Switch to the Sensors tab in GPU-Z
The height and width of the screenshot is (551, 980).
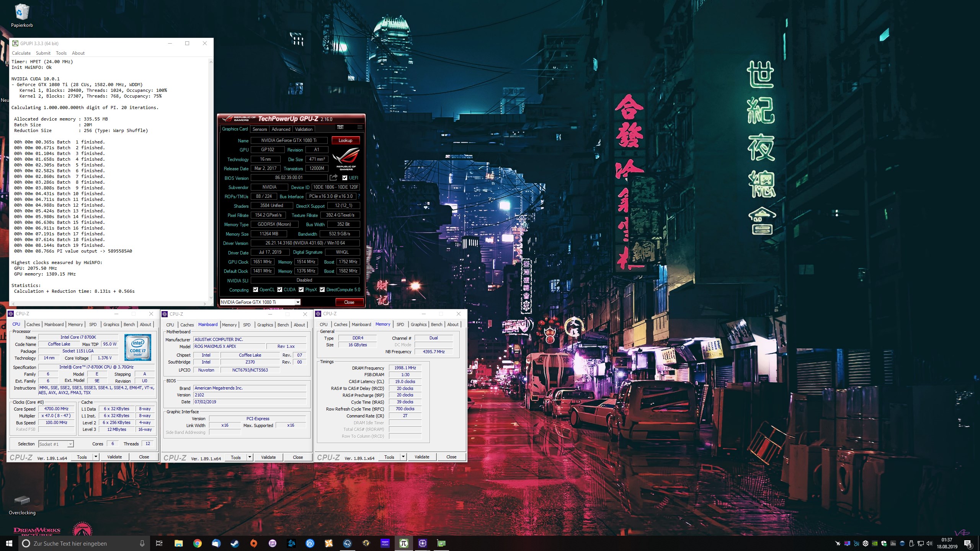pos(260,129)
